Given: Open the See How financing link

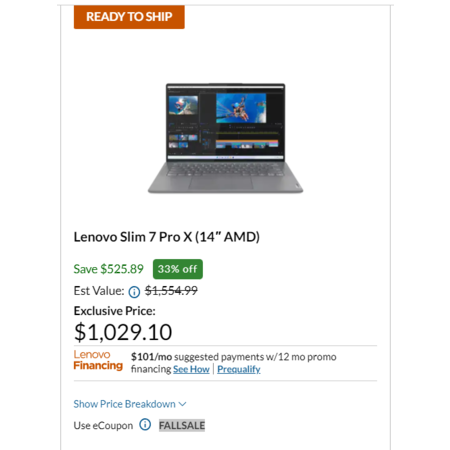Looking at the screenshot, I should click(191, 369).
